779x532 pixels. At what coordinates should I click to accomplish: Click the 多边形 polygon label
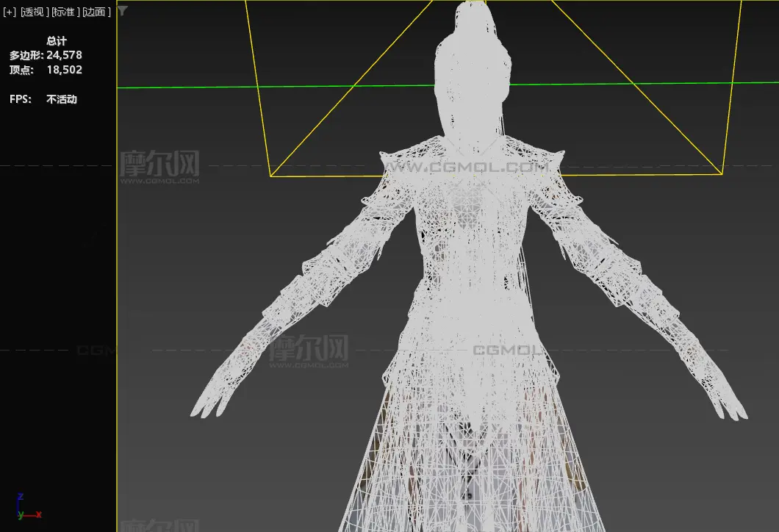point(26,55)
